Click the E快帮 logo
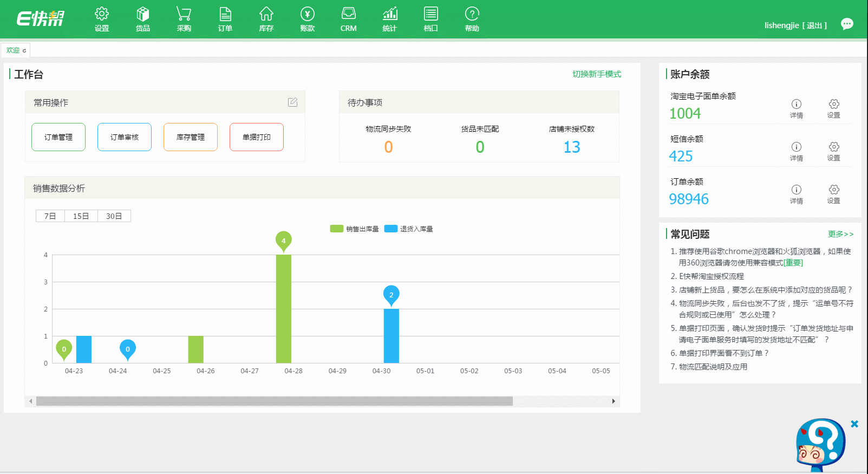This screenshot has height=474, width=868. [x=41, y=19]
